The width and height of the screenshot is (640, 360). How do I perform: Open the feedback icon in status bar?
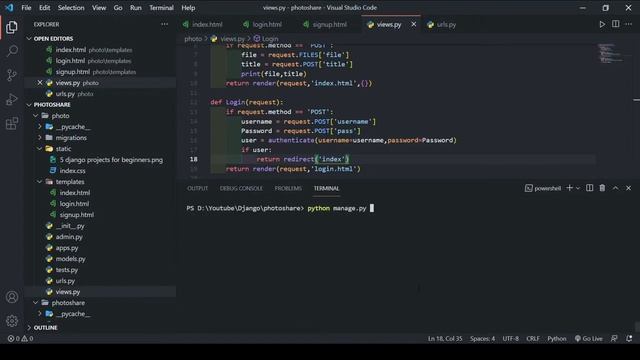pos(614,339)
